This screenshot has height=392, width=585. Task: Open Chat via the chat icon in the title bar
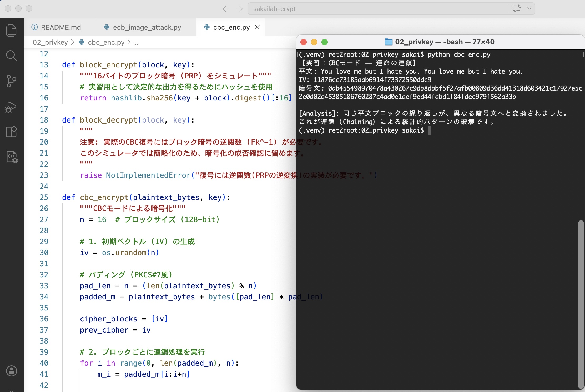[517, 8]
